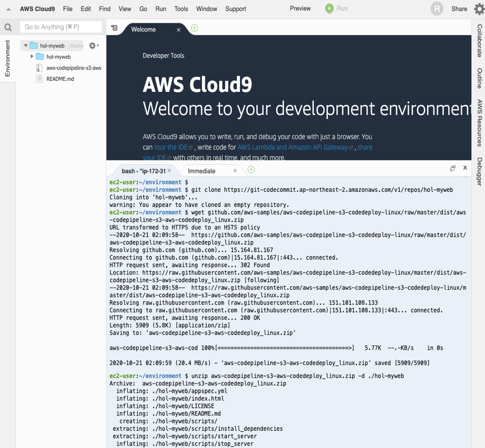Add a new editor tab with plus
Image resolution: width=485 pixels, height=448 pixels.
click(194, 28)
